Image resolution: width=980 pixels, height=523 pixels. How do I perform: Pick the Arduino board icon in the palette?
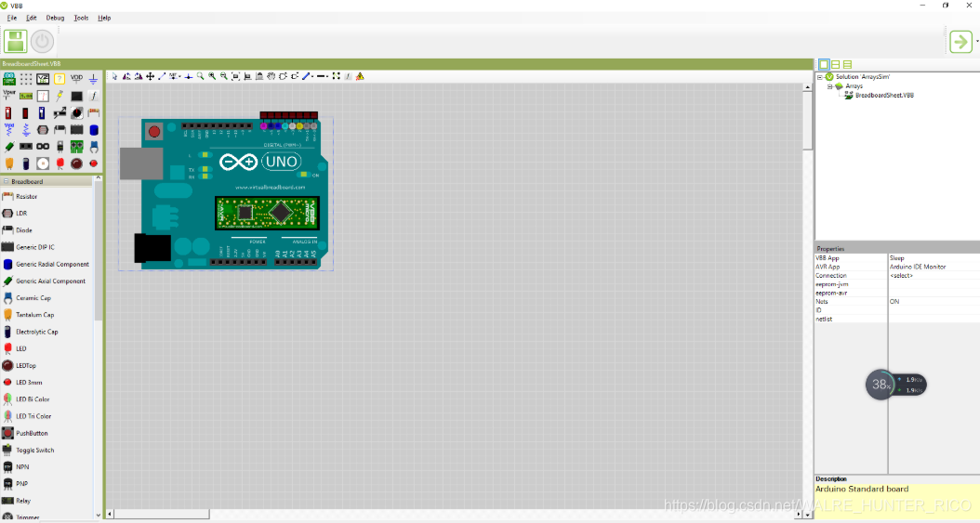click(x=8, y=79)
